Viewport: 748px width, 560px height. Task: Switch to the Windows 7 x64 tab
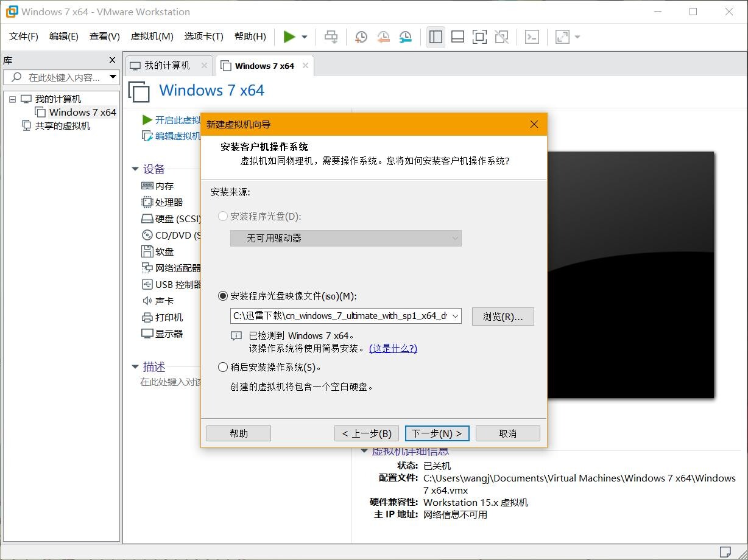264,66
